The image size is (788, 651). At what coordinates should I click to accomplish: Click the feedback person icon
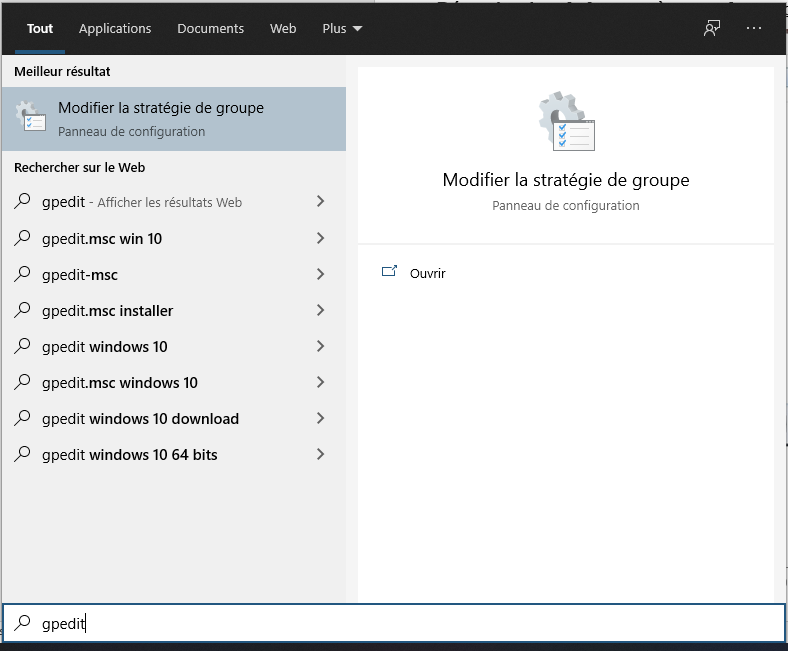tap(712, 28)
